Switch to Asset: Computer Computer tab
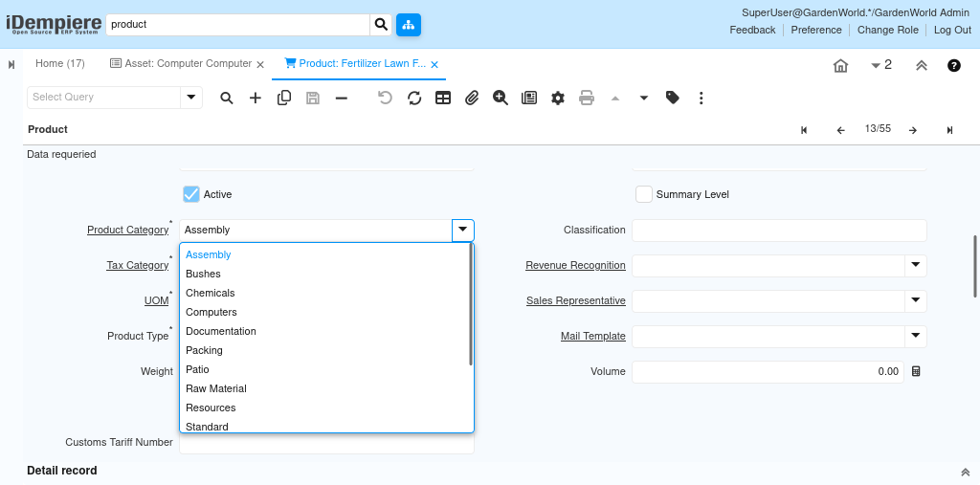This screenshot has height=485, width=980. [181, 64]
